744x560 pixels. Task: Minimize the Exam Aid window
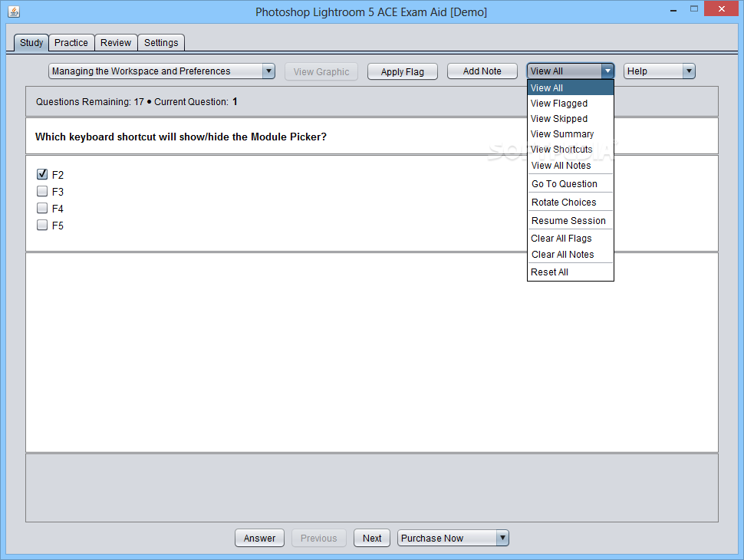(x=673, y=9)
